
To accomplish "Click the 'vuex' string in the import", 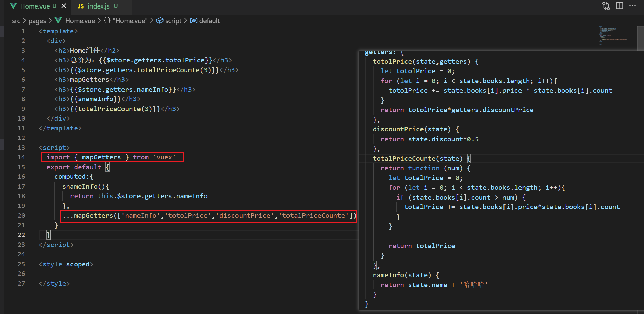I will (x=164, y=157).
